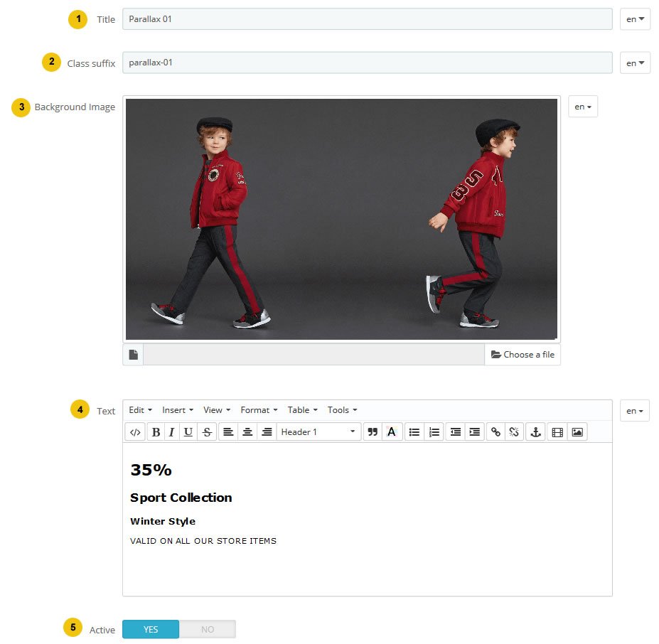This screenshot has width=659, height=644.
Task: Open the Table menu
Action: (x=303, y=410)
